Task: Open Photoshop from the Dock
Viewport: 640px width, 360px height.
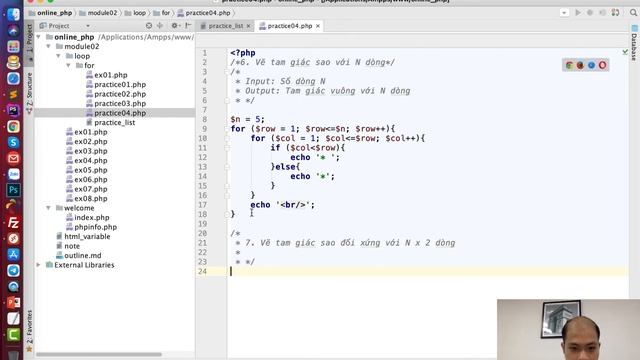Action: coord(13,190)
